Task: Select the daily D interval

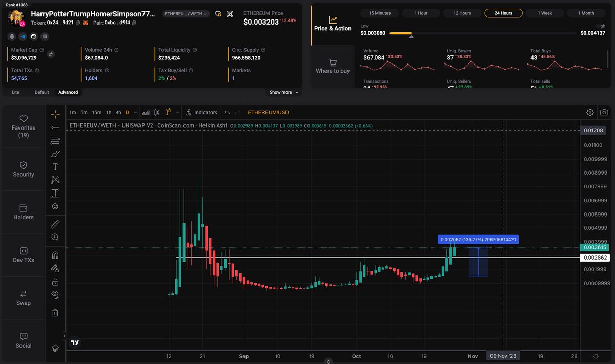Action: [128, 112]
